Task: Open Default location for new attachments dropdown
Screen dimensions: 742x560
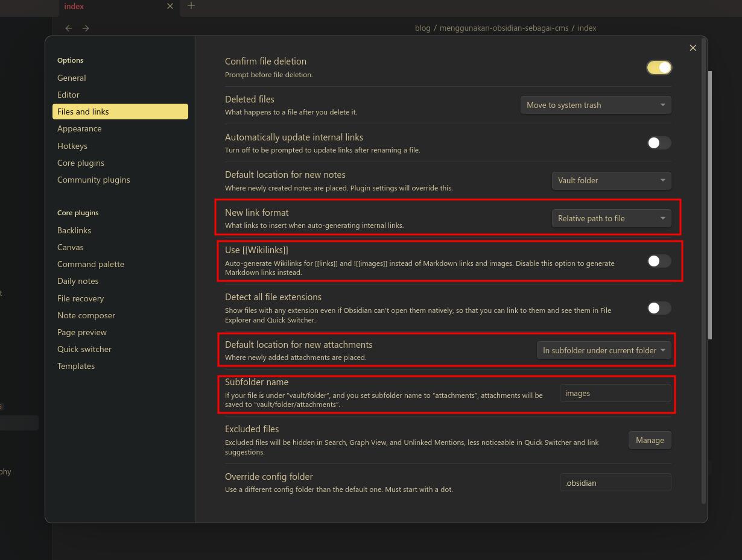Action: (x=604, y=350)
